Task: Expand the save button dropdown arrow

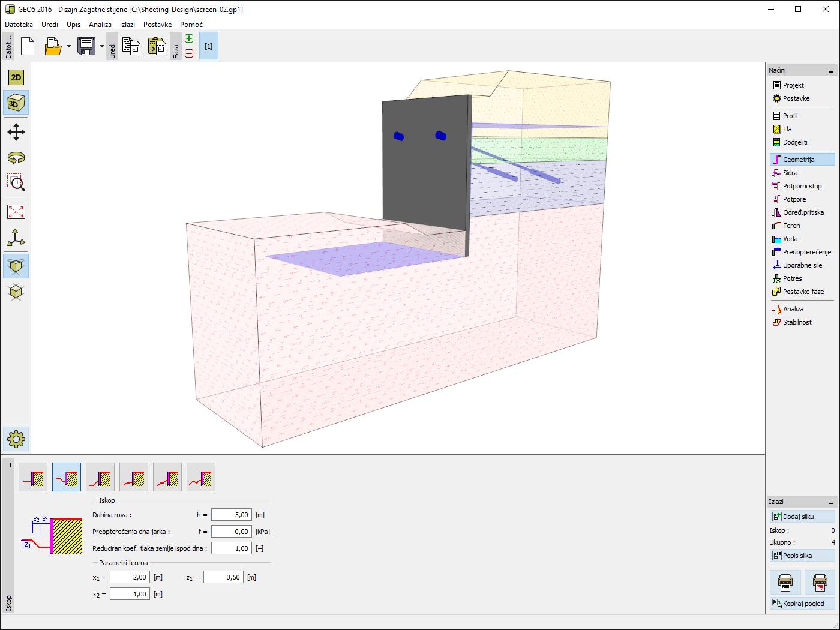Action: pos(102,46)
